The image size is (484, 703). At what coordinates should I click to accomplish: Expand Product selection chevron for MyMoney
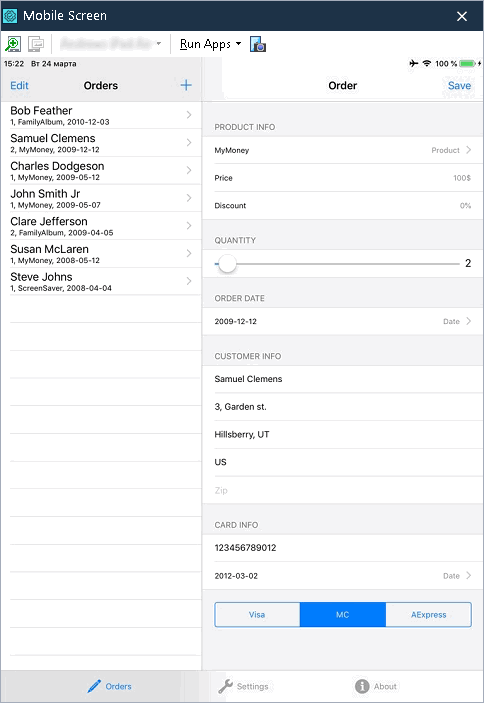468,150
